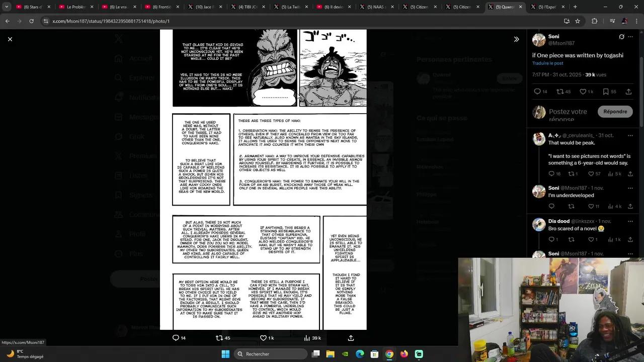Switch to '(5) l'Expat' browser tab
The width and height of the screenshot is (644, 362).
coord(546,7)
